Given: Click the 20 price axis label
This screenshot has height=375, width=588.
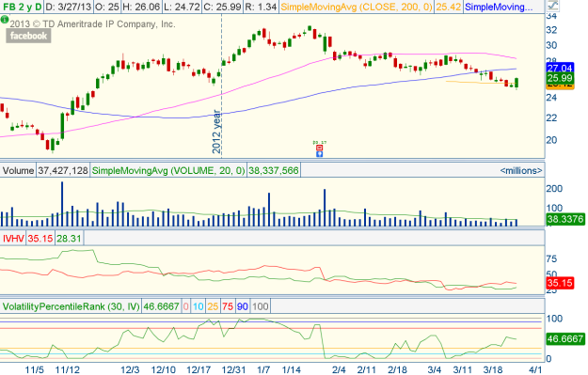Looking at the screenshot, I should 551,140.
